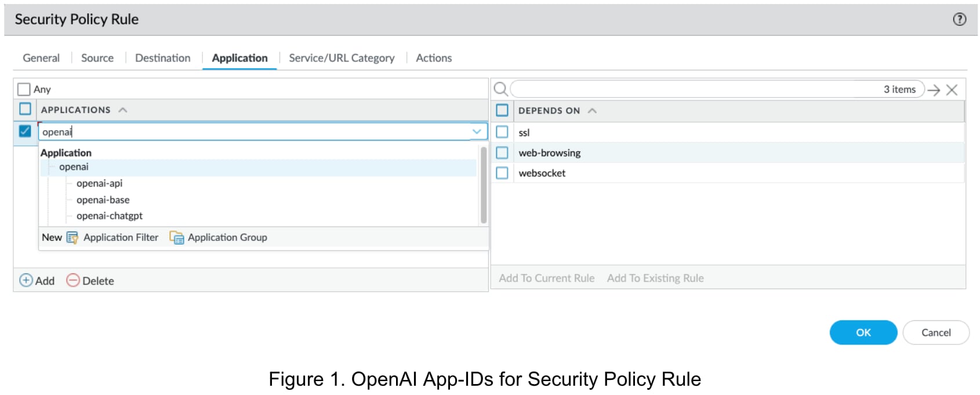Check the websocket dependency checkbox

point(502,173)
